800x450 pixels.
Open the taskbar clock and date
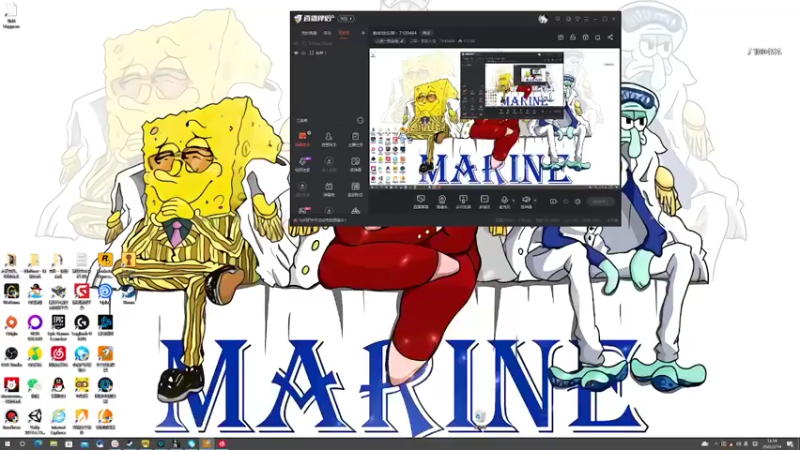pos(771,444)
